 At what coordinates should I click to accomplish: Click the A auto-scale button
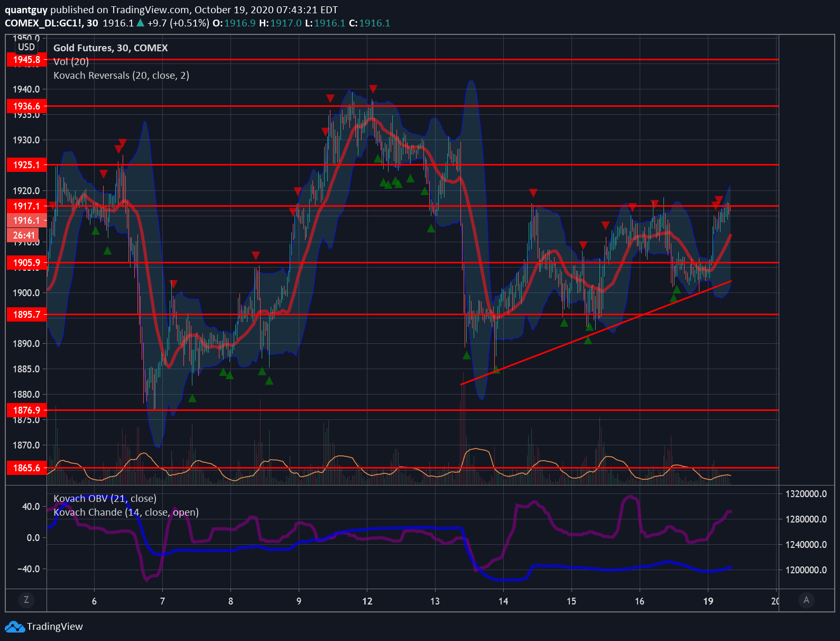pyautogui.click(x=806, y=600)
